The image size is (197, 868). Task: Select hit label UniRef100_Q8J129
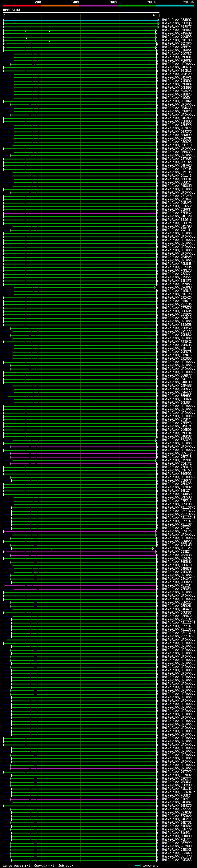coord(176,74)
